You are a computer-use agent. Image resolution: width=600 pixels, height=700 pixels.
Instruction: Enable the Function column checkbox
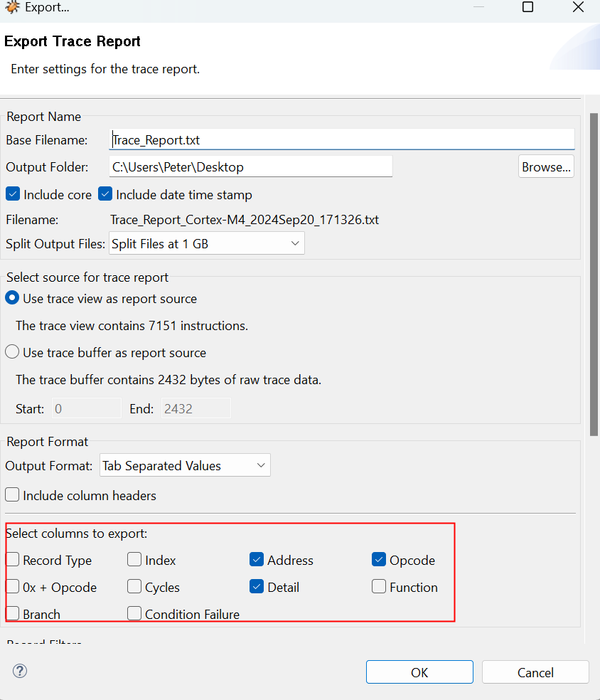pos(379,587)
